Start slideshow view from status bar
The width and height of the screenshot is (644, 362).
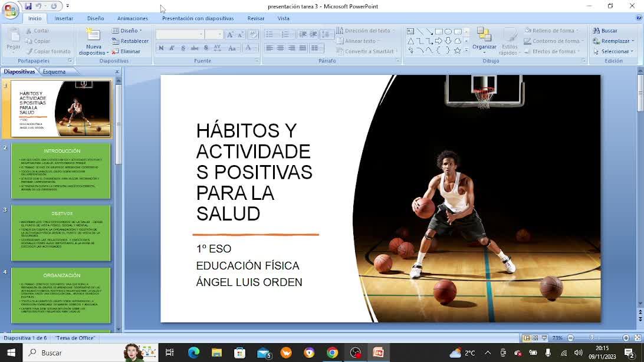click(544, 338)
